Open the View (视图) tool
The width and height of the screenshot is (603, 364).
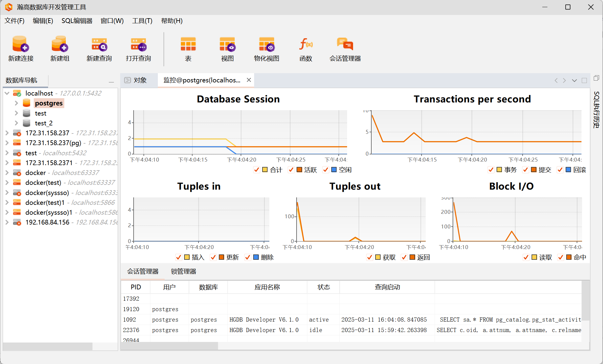pos(228,44)
